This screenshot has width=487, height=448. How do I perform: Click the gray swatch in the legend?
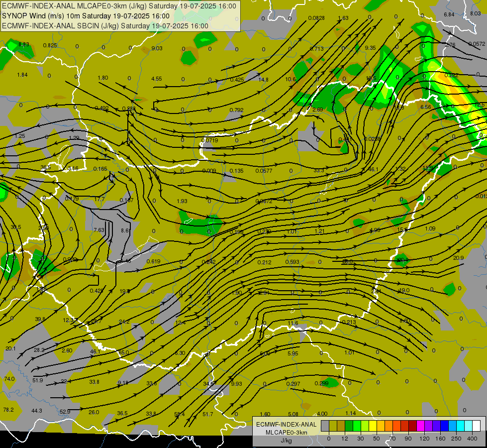click(325, 426)
